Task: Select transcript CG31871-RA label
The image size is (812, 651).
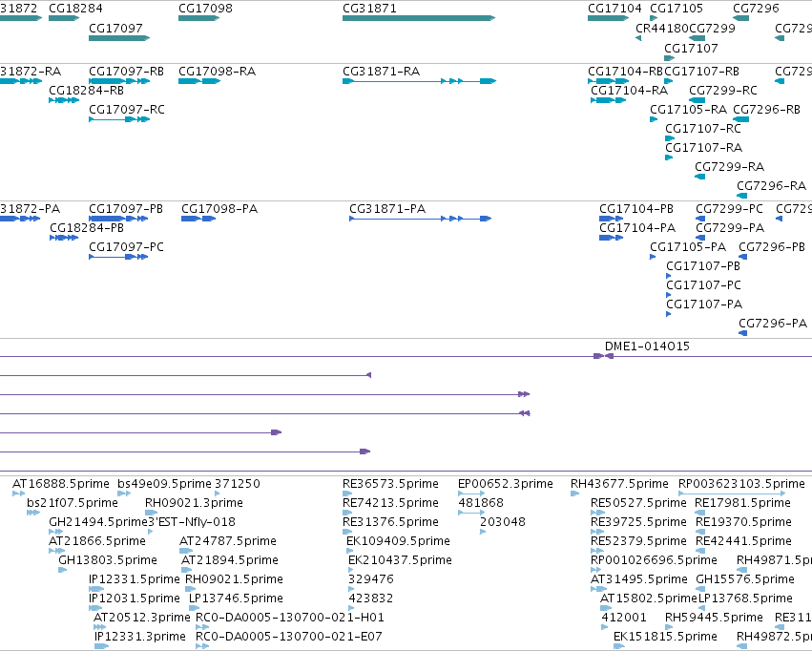Action: point(381,71)
